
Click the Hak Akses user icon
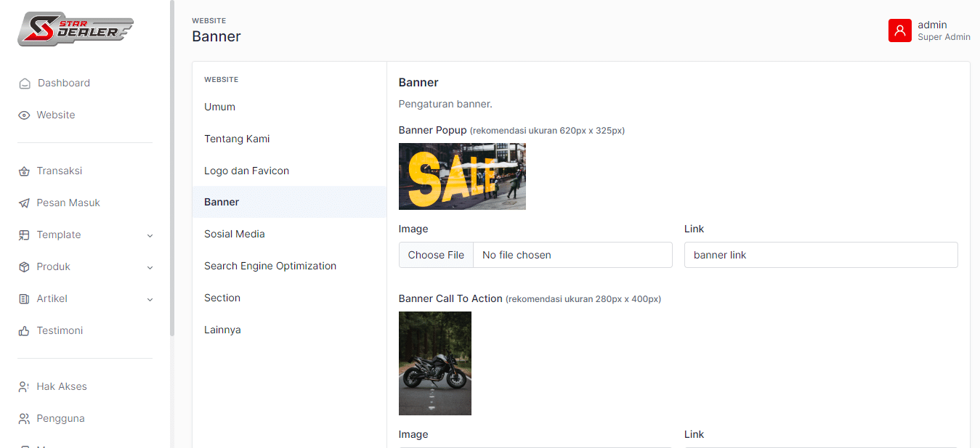click(x=24, y=387)
